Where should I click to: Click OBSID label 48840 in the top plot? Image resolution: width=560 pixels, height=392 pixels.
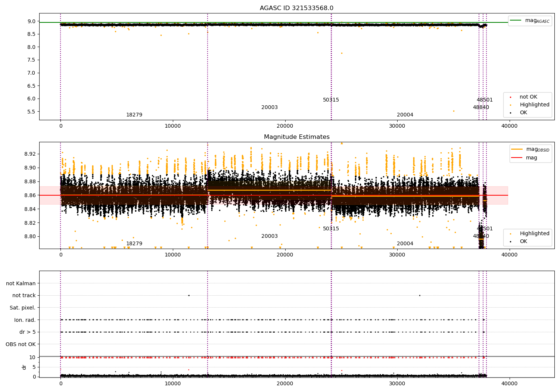(x=481, y=107)
